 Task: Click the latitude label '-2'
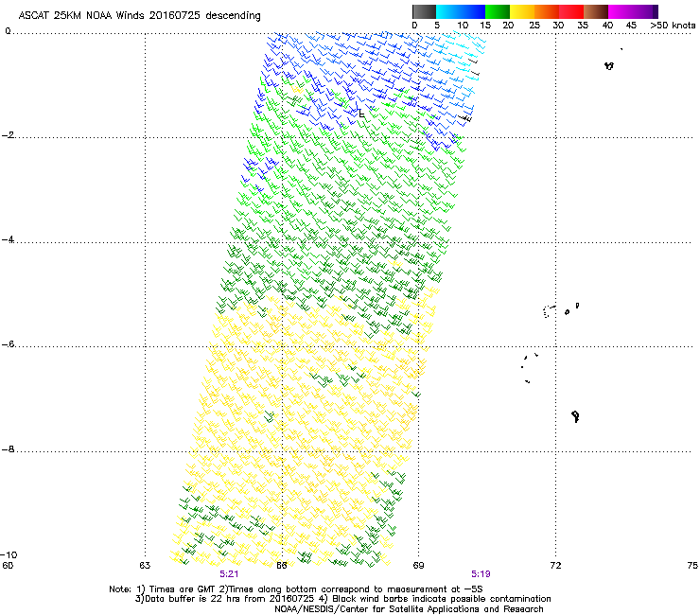(8, 135)
